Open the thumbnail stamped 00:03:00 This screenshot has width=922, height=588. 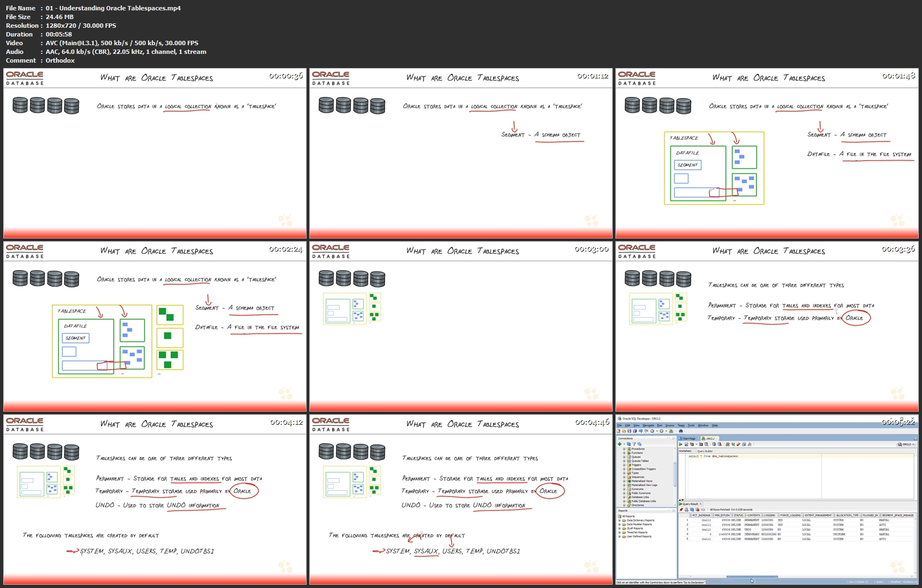pos(461,327)
